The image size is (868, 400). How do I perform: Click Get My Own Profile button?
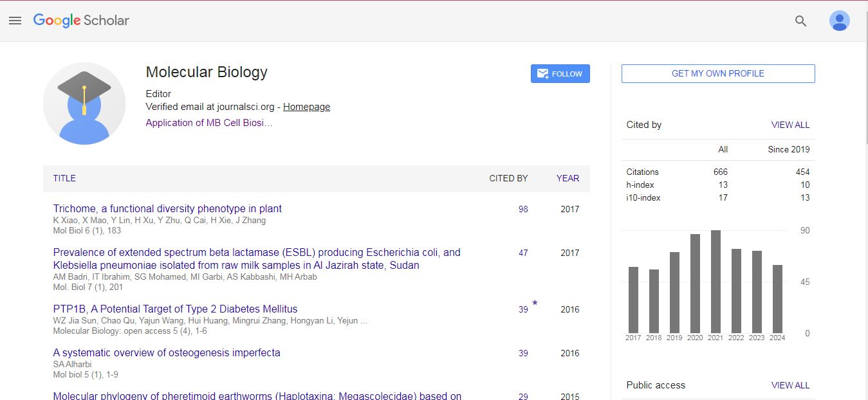point(717,73)
